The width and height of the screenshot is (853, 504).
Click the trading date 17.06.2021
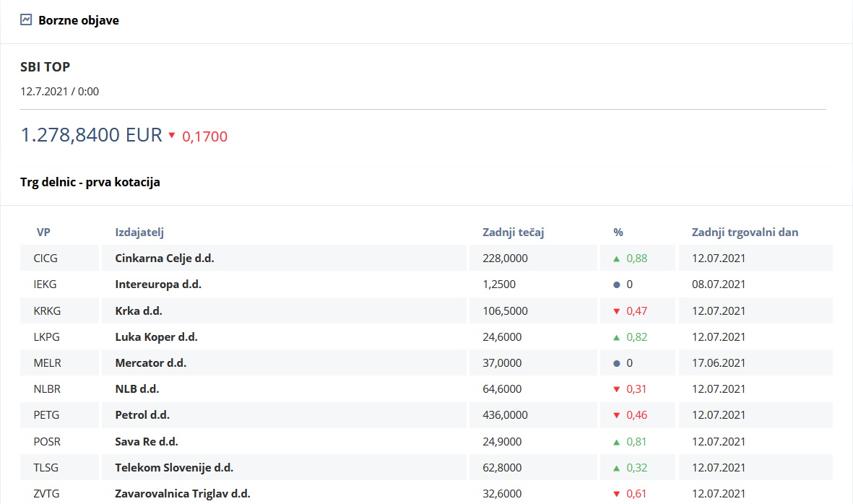point(719,363)
